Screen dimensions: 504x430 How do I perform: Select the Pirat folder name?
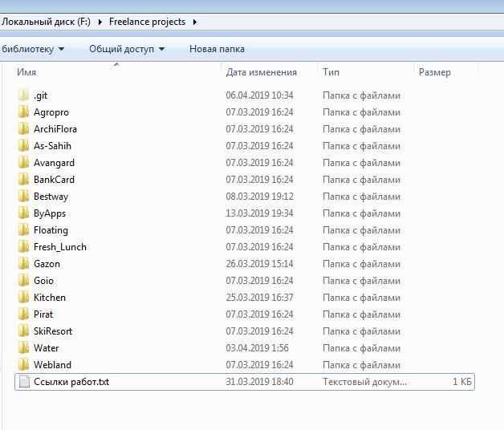pos(43,314)
